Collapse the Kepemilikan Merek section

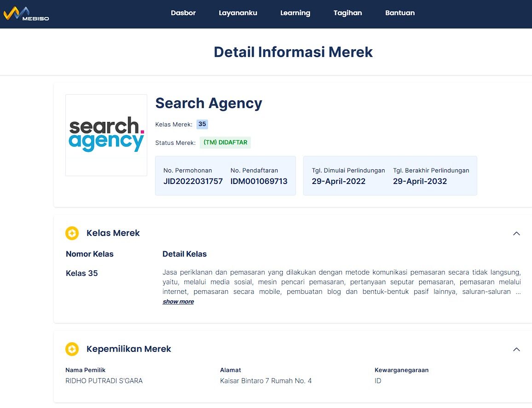516,349
